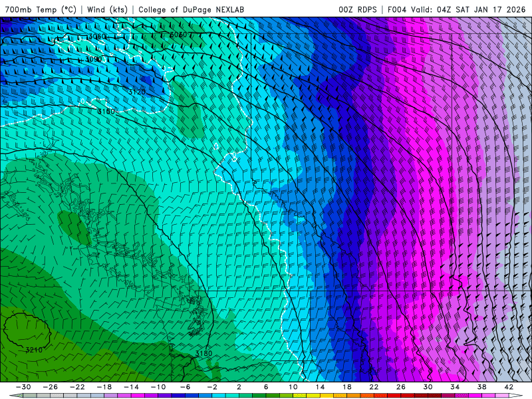The height and width of the screenshot is (399, 532).
Task: Click the 'Wind (kts)' header label
Action: pyautogui.click(x=107, y=9)
